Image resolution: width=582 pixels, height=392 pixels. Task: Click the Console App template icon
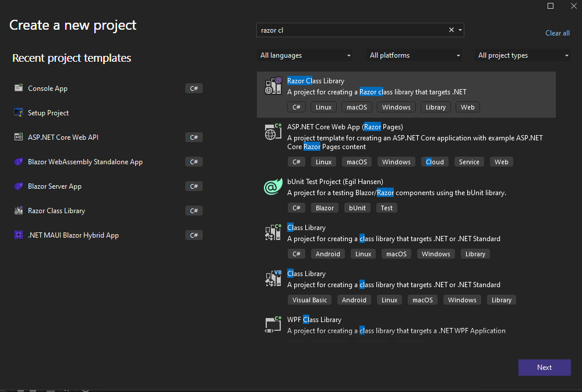(19, 88)
